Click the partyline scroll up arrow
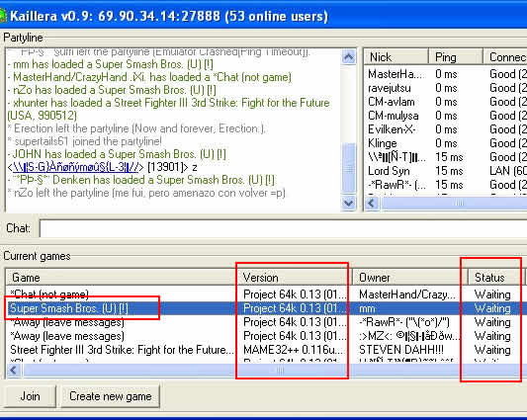 tap(349, 56)
